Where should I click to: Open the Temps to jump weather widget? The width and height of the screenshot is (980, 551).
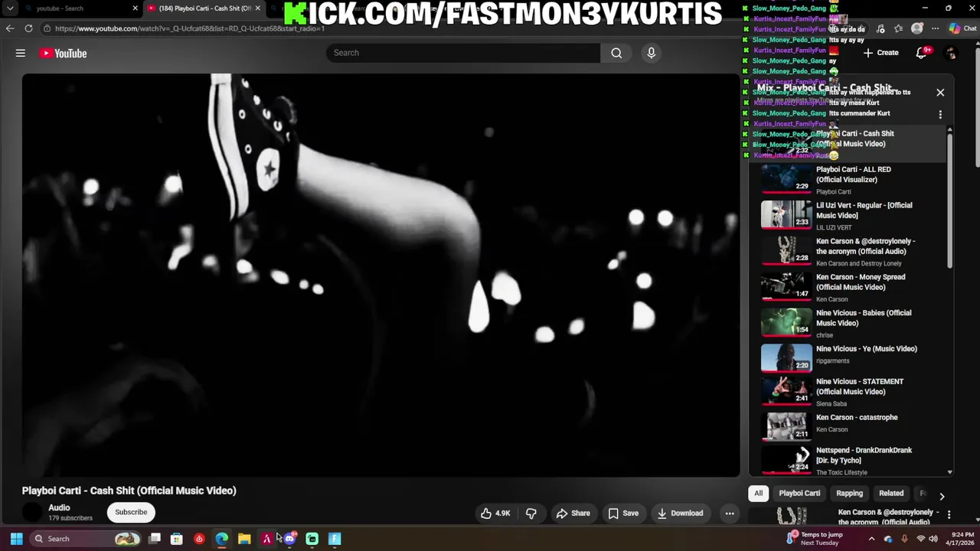pos(815,539)
